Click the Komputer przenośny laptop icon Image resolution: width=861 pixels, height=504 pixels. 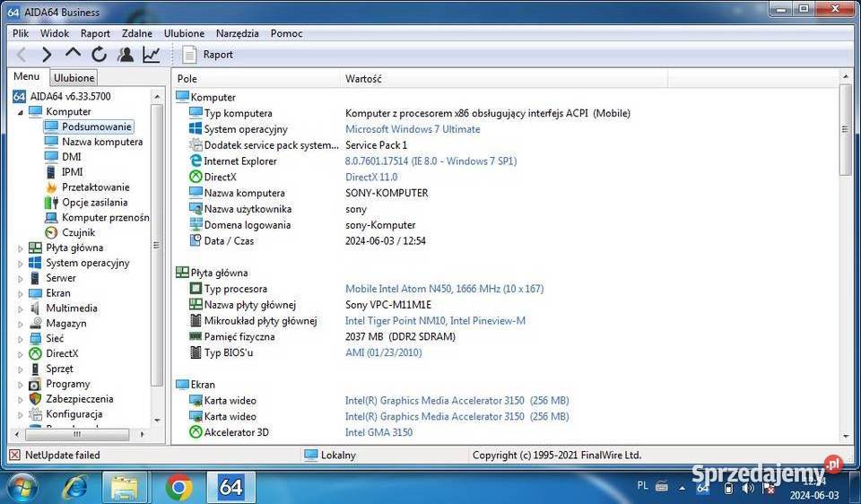[51, 217]
